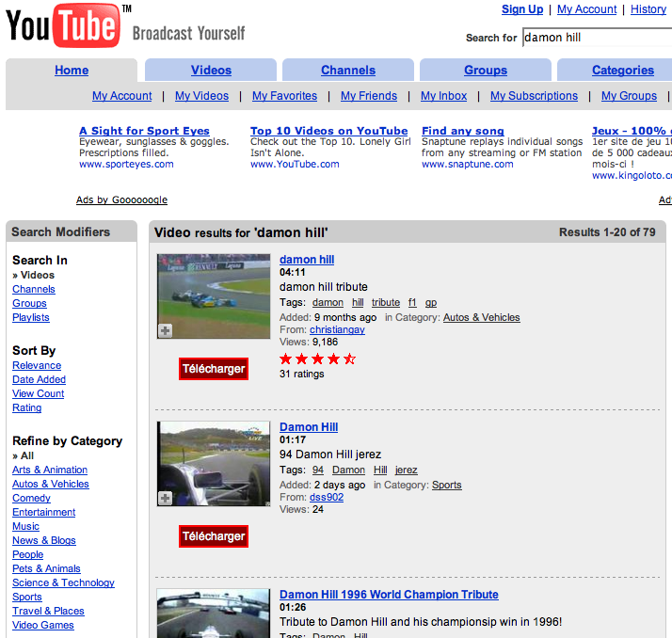This screenshot has width=672, height=638.
Task: Open uploader dss902's profile
Action: 327,498
